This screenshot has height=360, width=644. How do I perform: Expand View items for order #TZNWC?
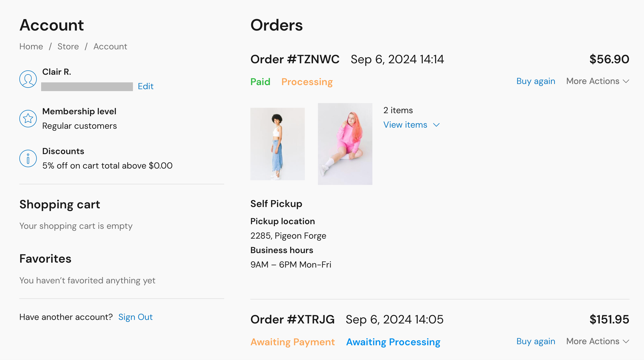411,125
